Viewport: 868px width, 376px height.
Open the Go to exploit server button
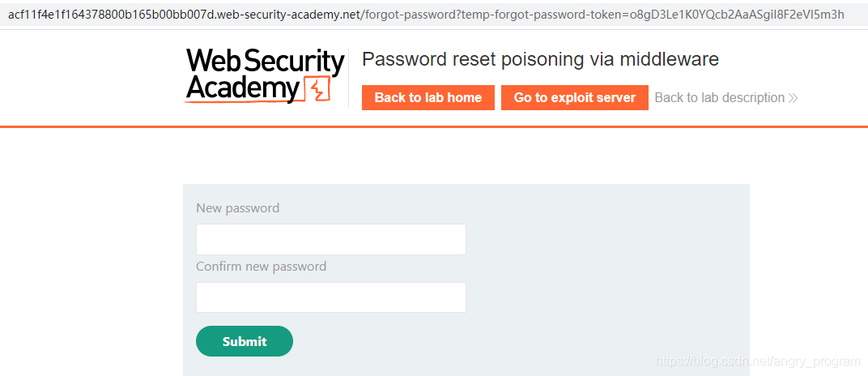[x=574, y=97]
